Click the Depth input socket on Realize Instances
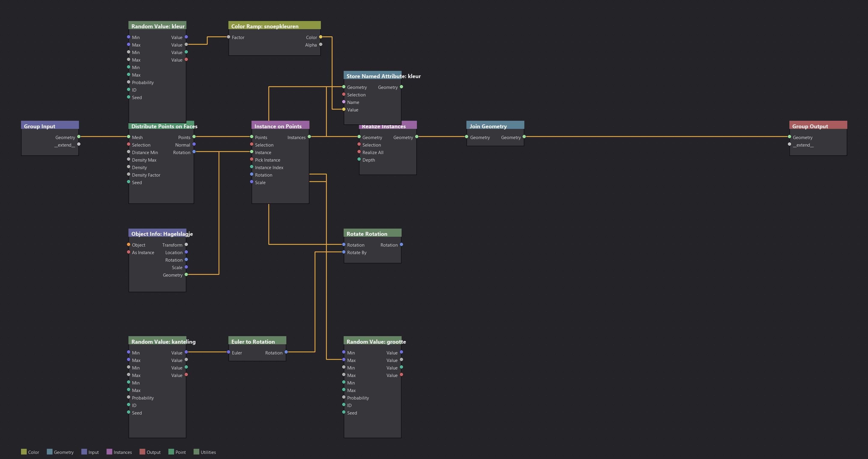The image size is (868, 459). 359,160
